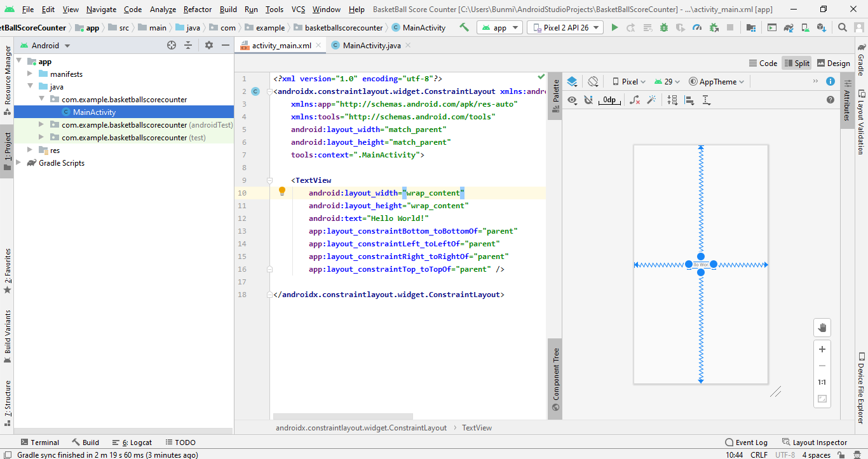This screenshot has height=459, width=868.
Task: Open the Refactor menu
Action: [x=198, y=9]
